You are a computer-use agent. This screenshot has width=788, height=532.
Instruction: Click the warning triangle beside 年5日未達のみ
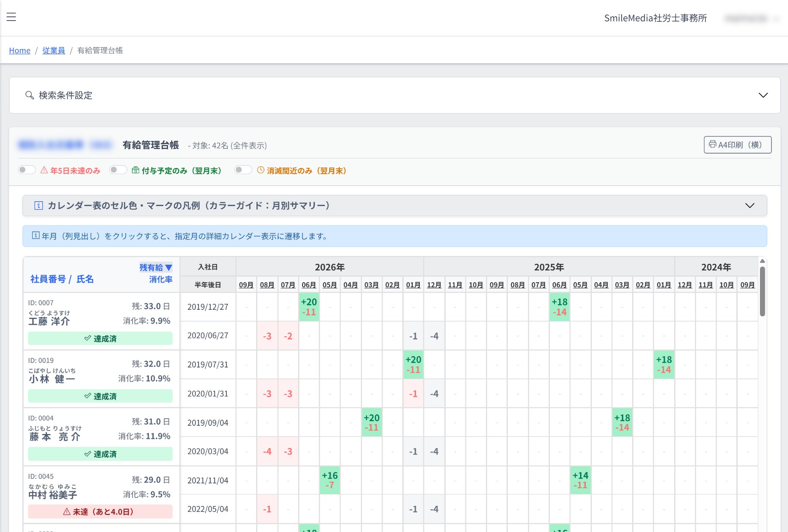44,170
